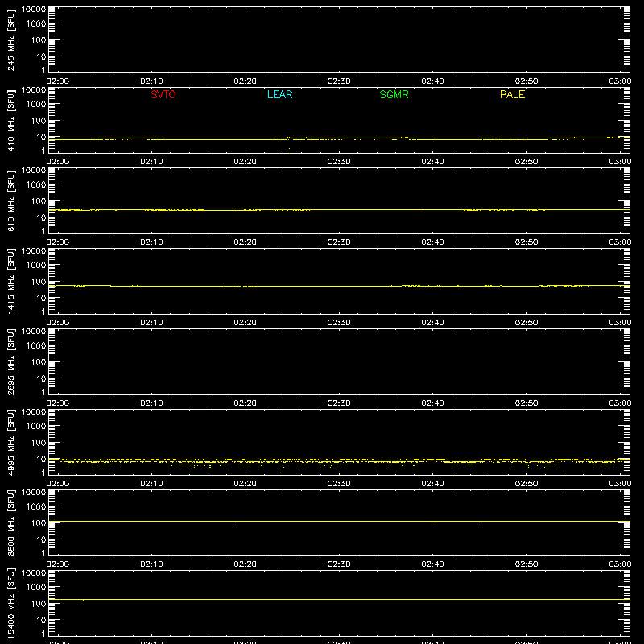Click the 1000 tick of the 1415 MHz panel
644x644 pixels.
(36, 265)
